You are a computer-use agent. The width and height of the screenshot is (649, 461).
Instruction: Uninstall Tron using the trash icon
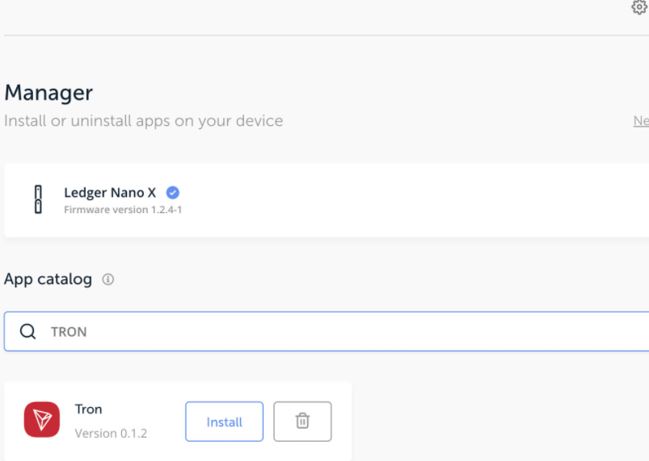(x=301, y=422)
